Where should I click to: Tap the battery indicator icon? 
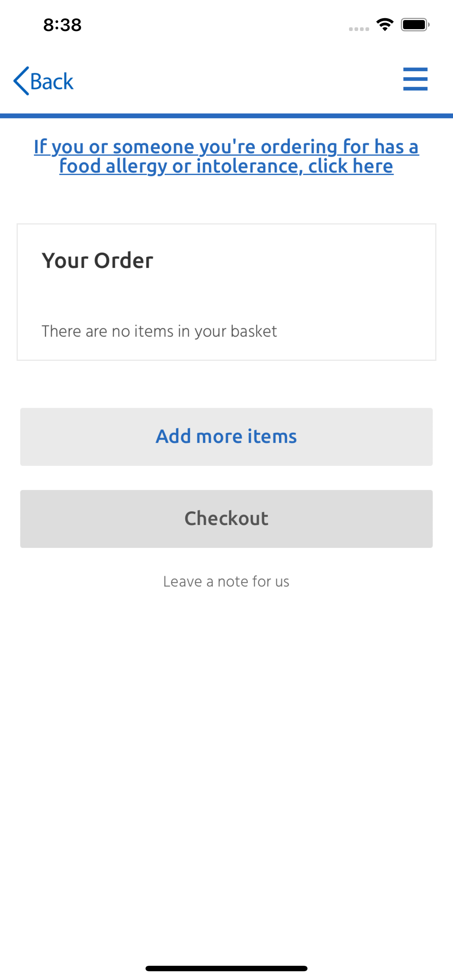tap(415, 25)
